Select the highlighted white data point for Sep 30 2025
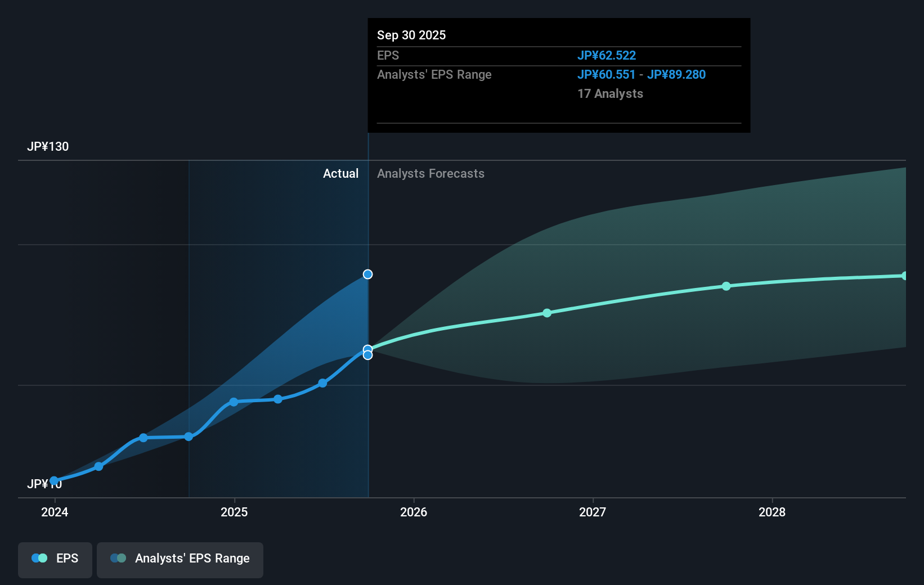Image resolution: width=924 pixels, height=585 pixels. coord(367,348)
